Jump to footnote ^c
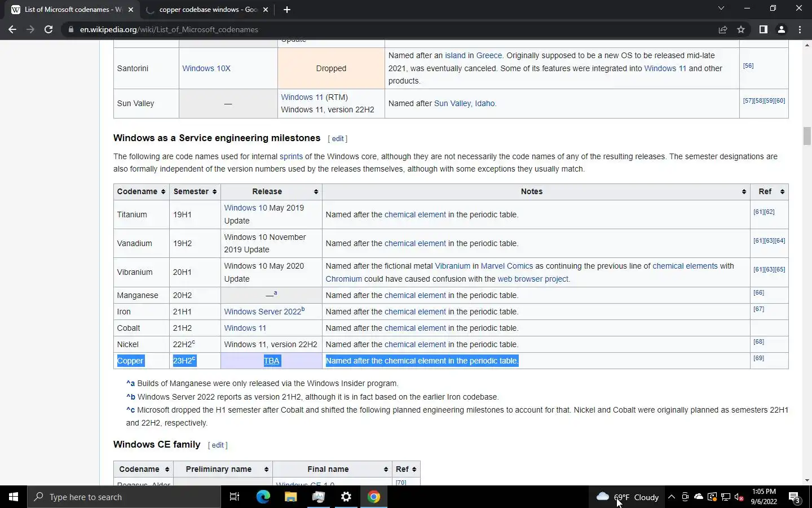 [130, 410]
